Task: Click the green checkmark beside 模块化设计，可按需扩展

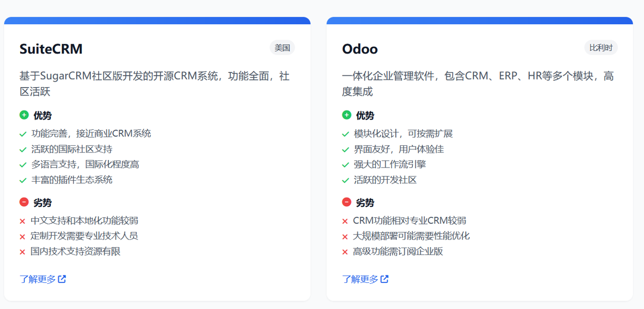Action: tap(345, 134)
